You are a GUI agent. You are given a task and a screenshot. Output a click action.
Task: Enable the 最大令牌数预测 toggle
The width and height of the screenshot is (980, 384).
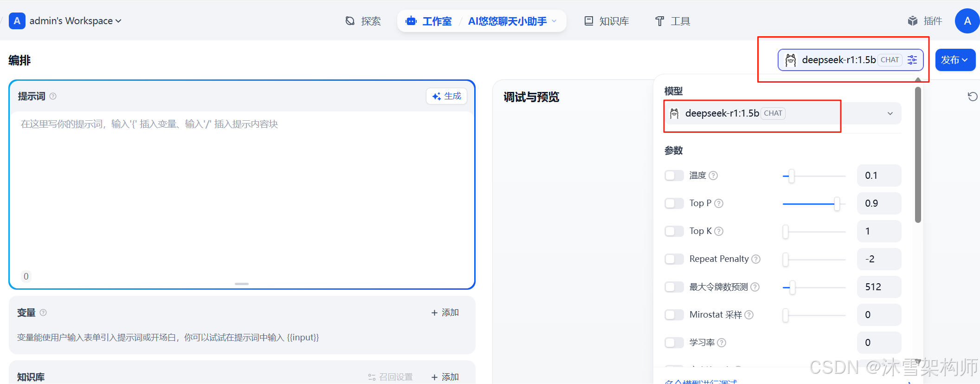tap(674, 287)
